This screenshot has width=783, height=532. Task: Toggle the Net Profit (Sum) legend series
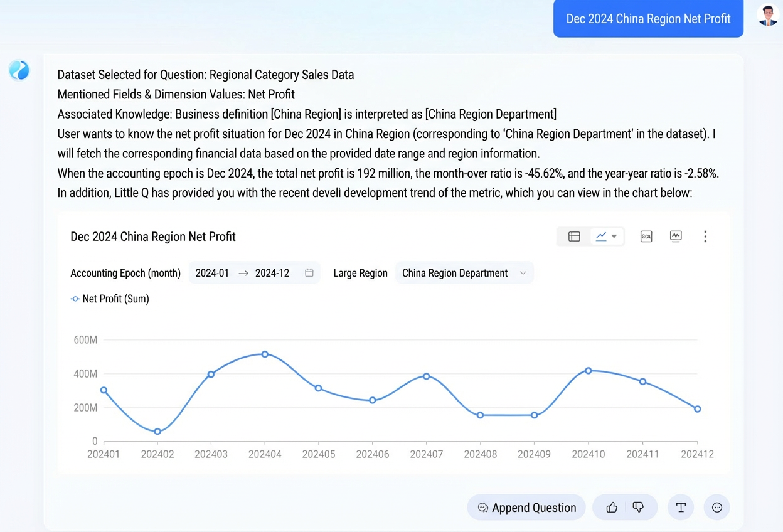click(x=110, y=299)
